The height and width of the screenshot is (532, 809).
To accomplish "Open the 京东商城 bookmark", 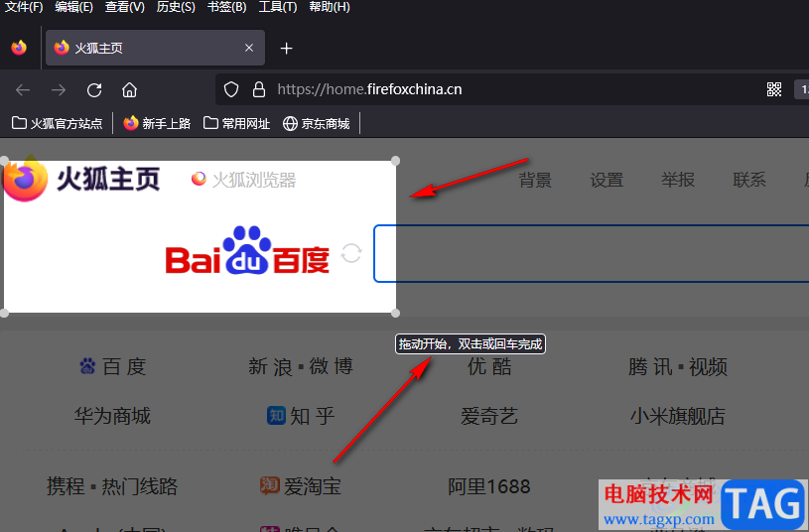I will tap(317, 123).
